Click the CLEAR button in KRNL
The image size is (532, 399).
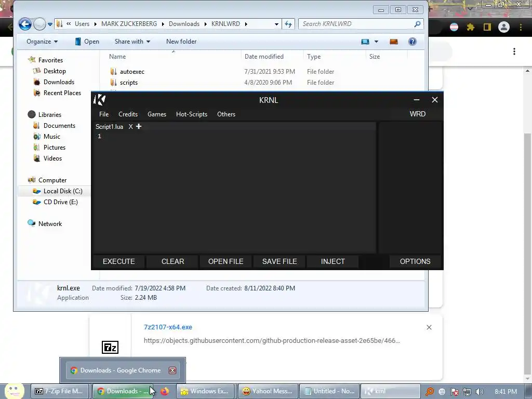tap(172, 261)
